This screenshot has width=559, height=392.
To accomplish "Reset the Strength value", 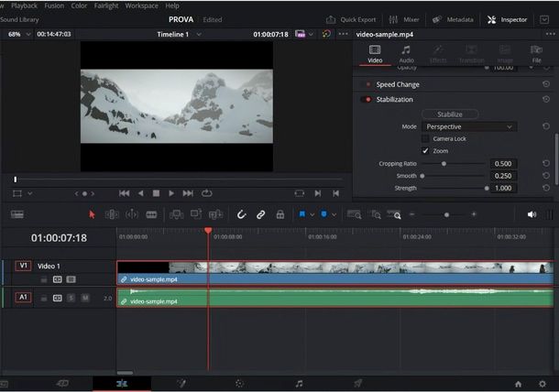I will pyautogui.click(x=546, y=188).
